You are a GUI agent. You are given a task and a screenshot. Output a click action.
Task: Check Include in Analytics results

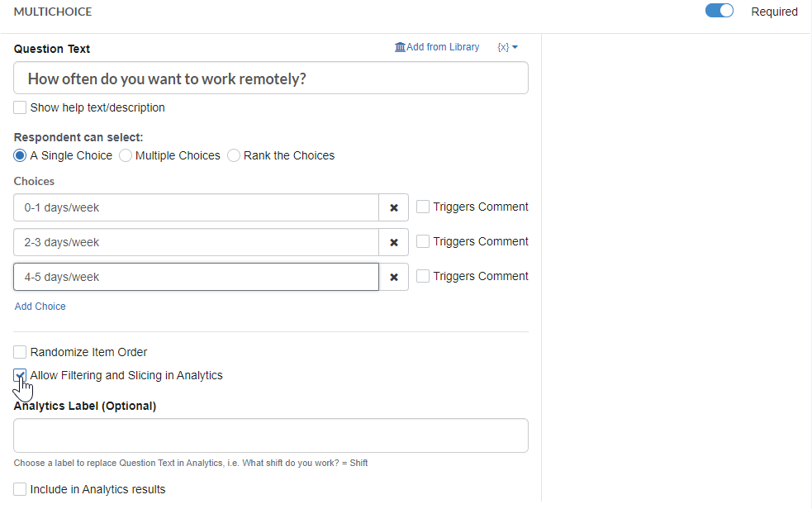pos(21,489)
